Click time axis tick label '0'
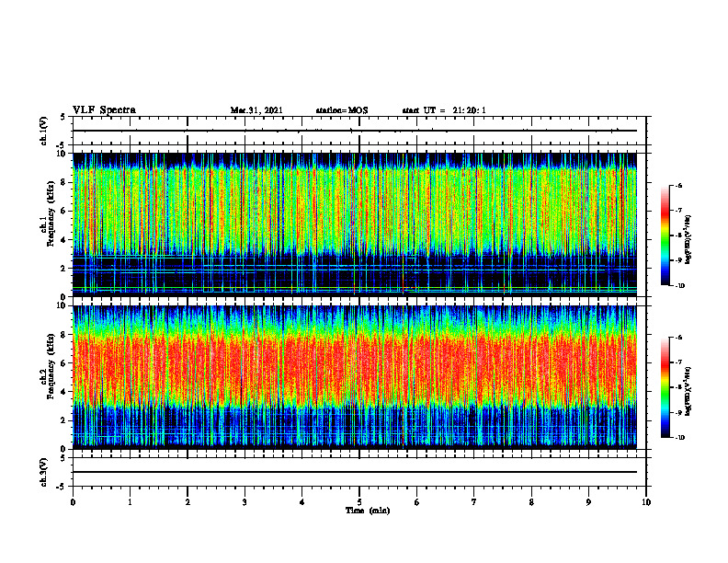The height and width of the screenshot is (563, 728). point(73,502)
